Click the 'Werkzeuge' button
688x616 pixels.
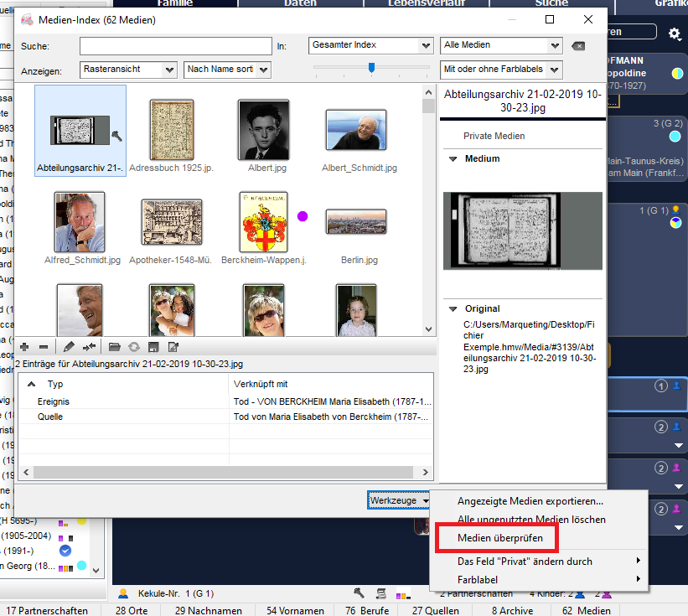point(399,500)
